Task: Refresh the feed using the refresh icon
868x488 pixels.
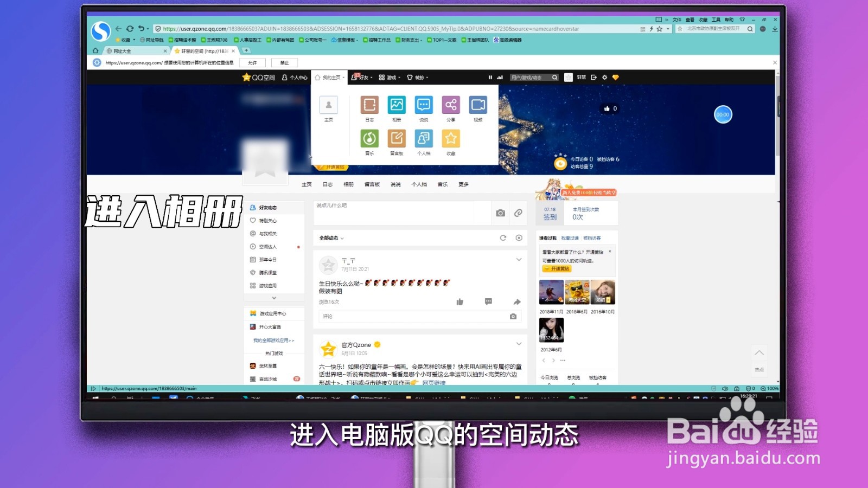Action: click(503, 237)
